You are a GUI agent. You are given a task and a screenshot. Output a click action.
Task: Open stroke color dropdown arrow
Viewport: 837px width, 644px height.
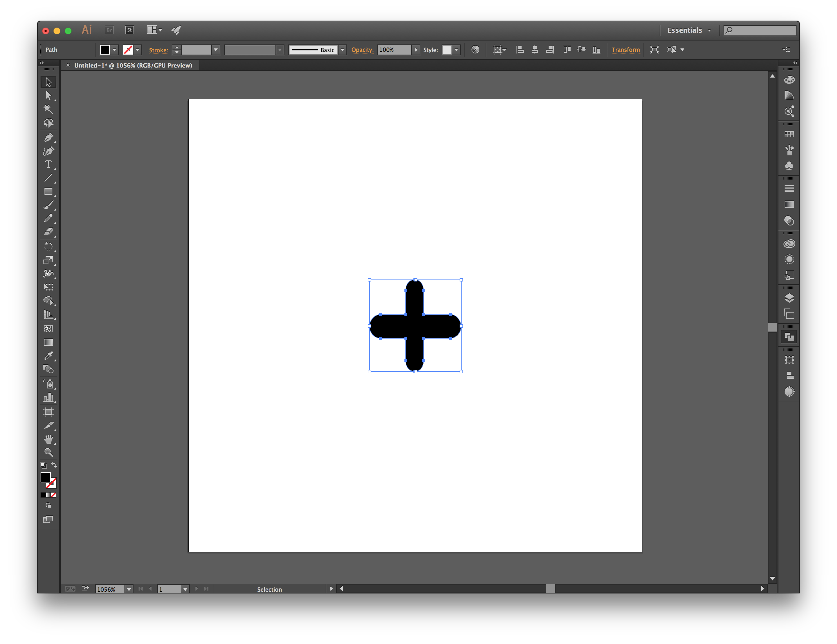click(138, 50)
